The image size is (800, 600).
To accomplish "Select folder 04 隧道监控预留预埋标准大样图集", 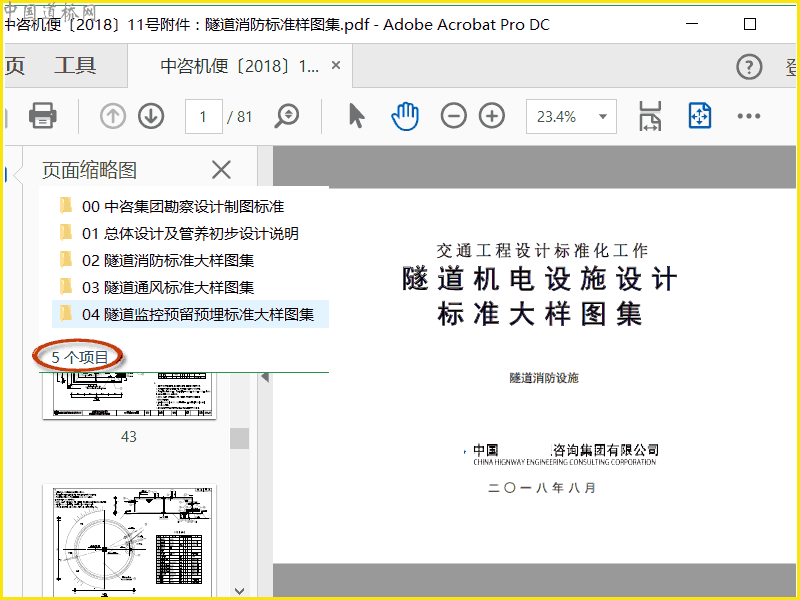I will [x=190, y=314].
